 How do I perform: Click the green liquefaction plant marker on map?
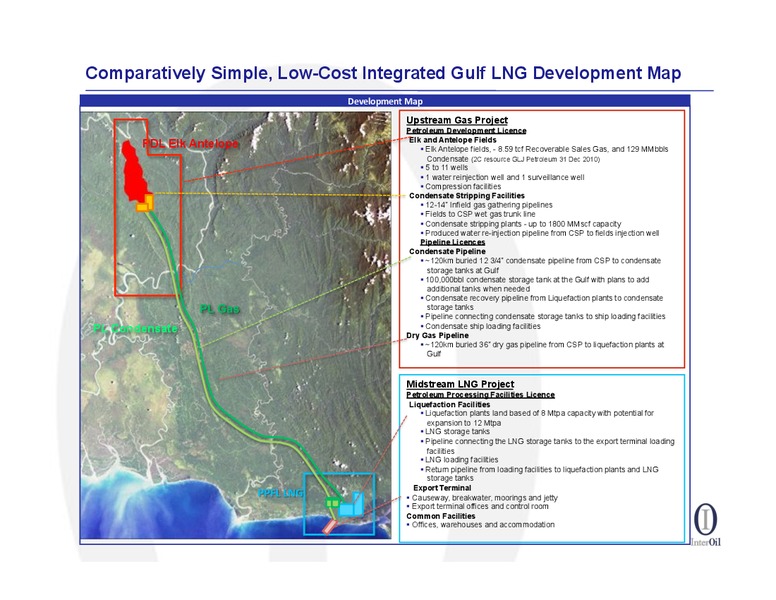(333, 503)
